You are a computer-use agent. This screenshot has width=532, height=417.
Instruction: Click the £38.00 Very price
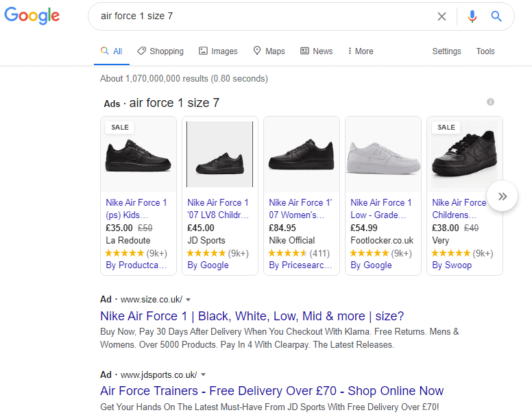click(x=446, y=228)
